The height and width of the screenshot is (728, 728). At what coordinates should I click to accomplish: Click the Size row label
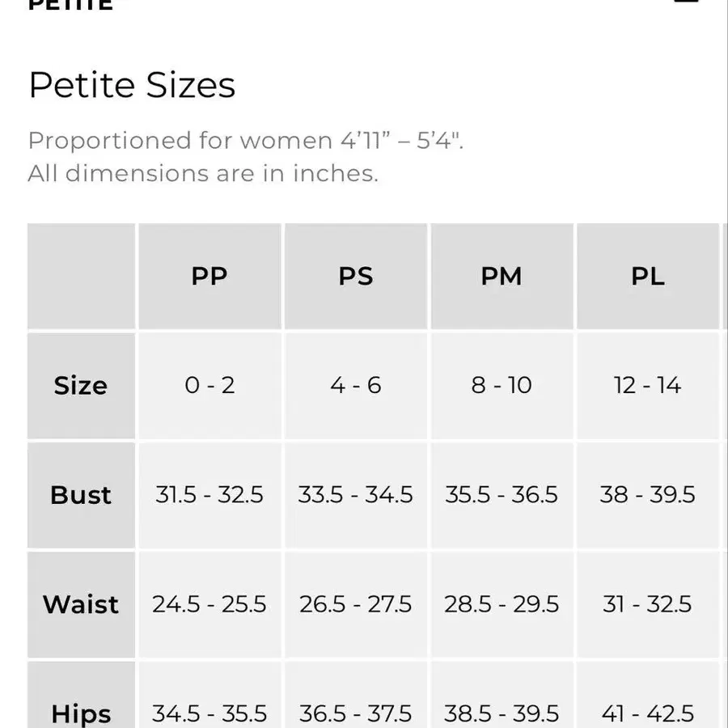click(81, 386)
